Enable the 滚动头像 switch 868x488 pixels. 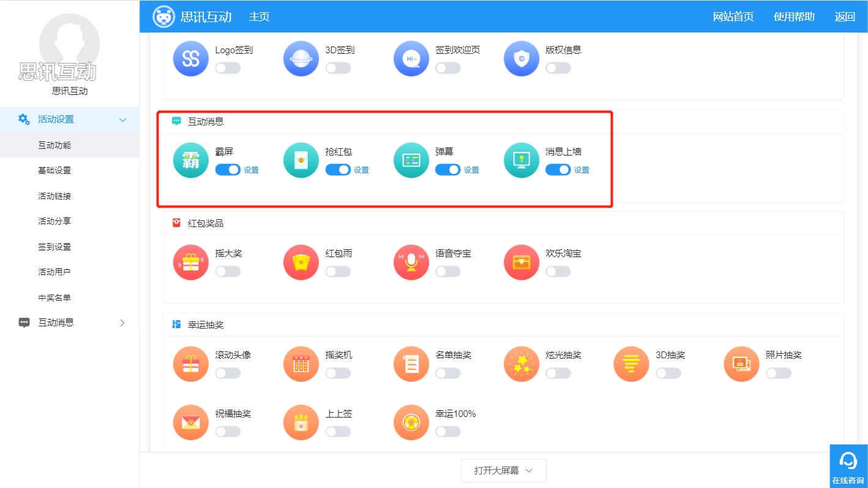click(228, 373)
